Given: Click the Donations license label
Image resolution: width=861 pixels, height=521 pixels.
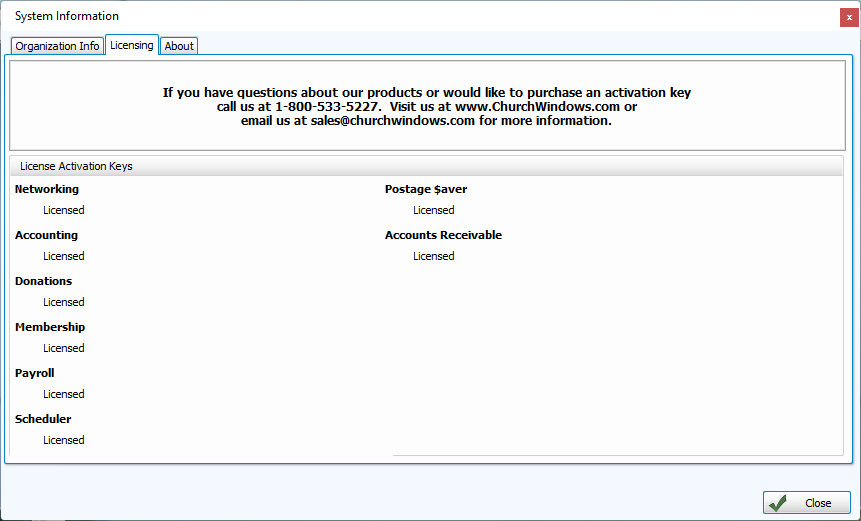Looking at the screenshot, I should (x=44, y=281).
